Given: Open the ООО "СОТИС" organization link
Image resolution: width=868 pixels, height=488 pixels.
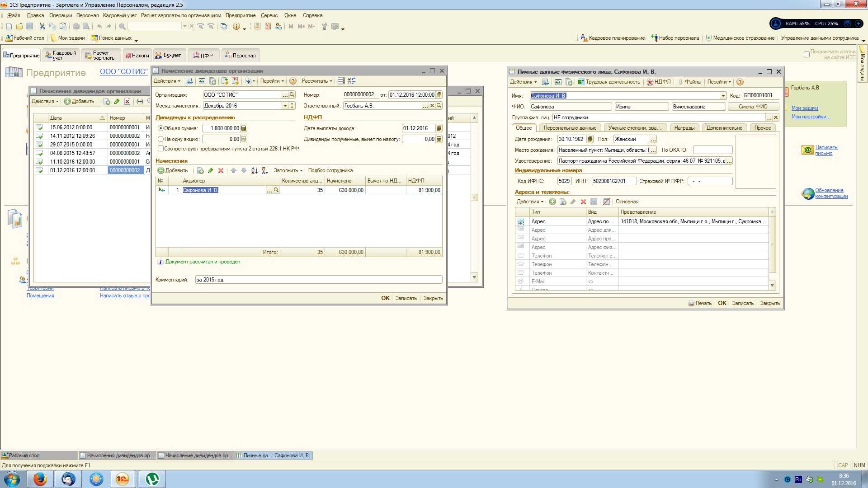Looking at the screenshot, I should click(x=124, y=72).
